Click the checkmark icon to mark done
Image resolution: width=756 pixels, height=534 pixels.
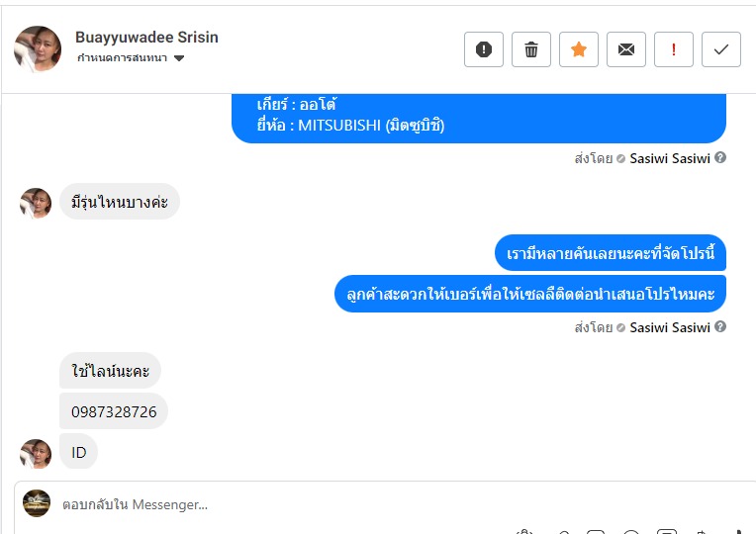[x=721, y=49]
